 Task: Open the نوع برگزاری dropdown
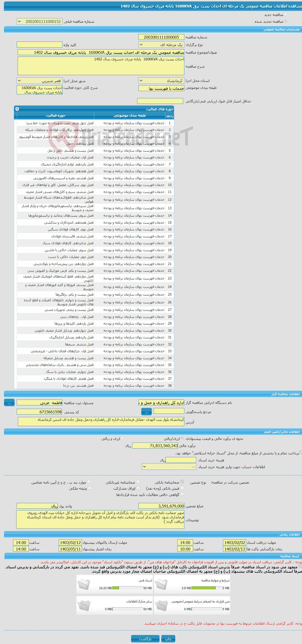[x=161, y=45]
